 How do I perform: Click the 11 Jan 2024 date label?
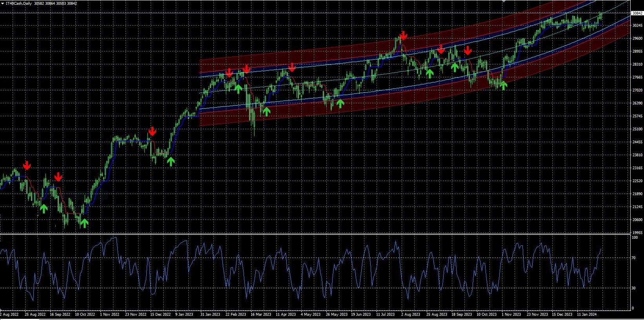click(x=587, y=315)
